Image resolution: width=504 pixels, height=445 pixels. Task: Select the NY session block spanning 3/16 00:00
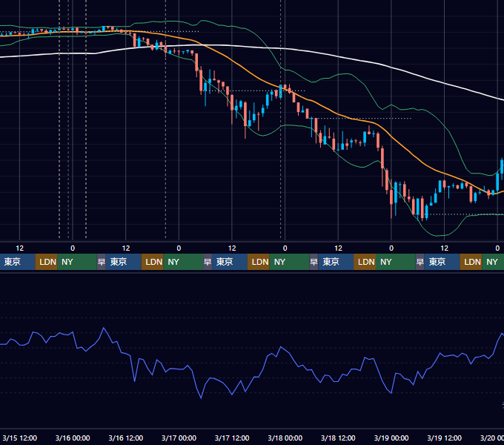click(x=77, y=262)
